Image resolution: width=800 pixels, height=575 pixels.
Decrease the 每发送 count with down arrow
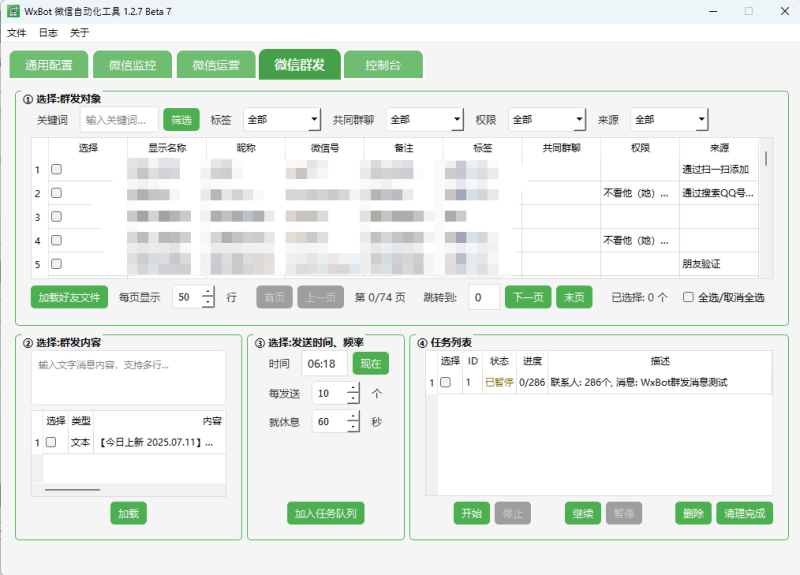pyautogui.click(x=353, y=400)
